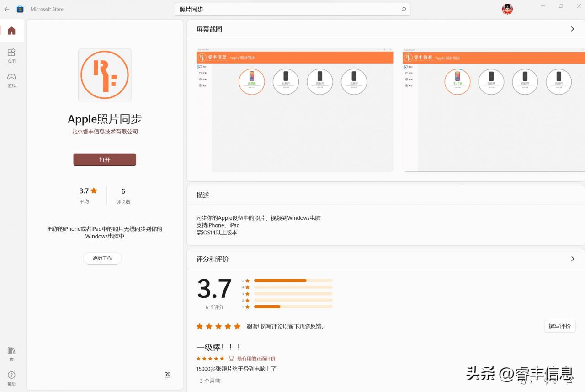585x392 pixels.
Task: Click the Microsoft Store logo icon
Action: [20, 9]
